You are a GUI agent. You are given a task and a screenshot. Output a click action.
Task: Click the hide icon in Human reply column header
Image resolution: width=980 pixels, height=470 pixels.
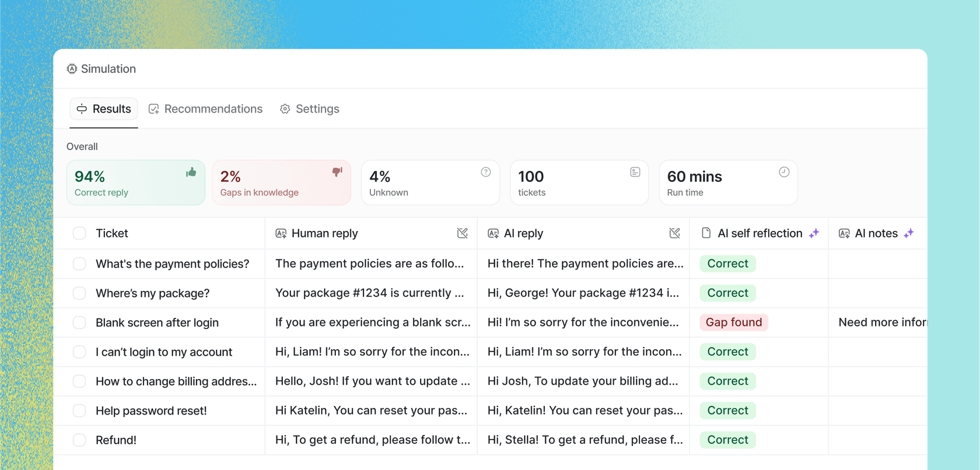click(x=462, y=233)
